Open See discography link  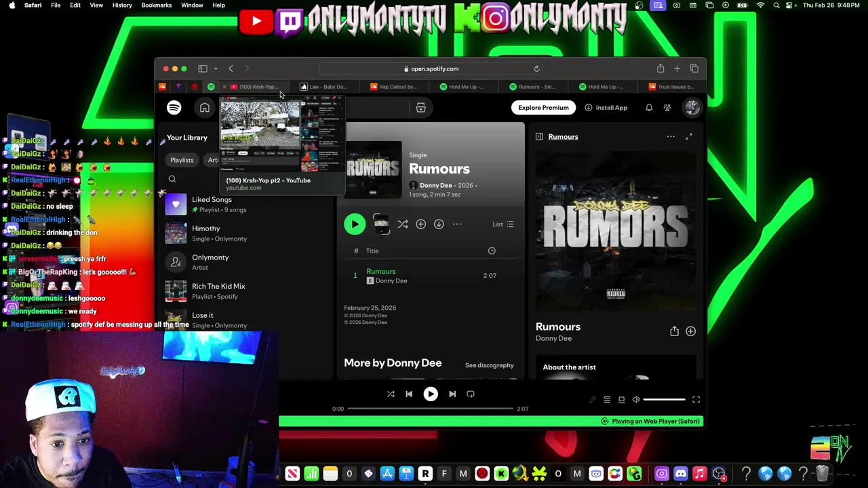(489, 365)
